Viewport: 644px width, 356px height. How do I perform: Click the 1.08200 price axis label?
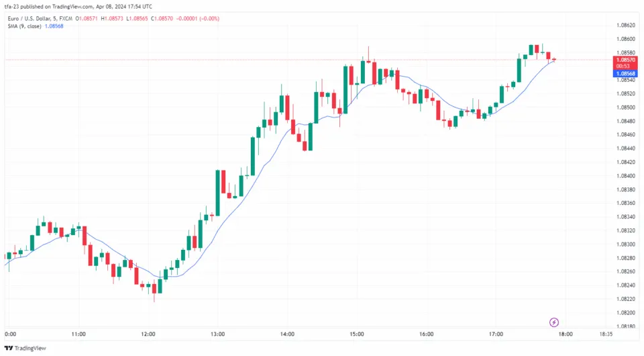tap(625, 312)
